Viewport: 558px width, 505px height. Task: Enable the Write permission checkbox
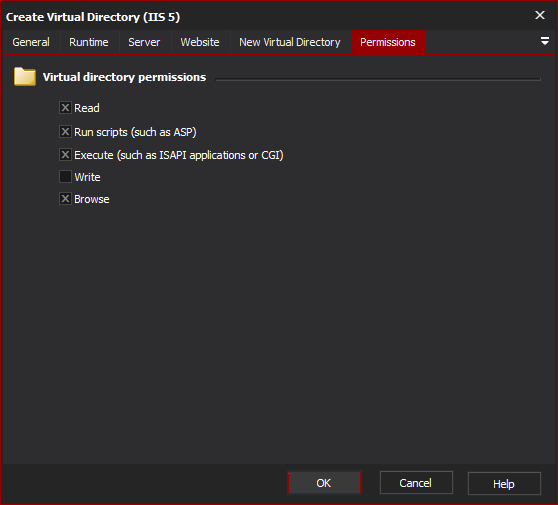pyautogui.click(x=65, y=177)
